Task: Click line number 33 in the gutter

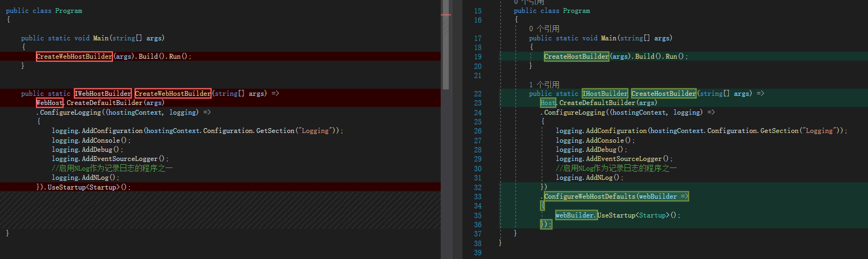Action: (x=478, y=197)
